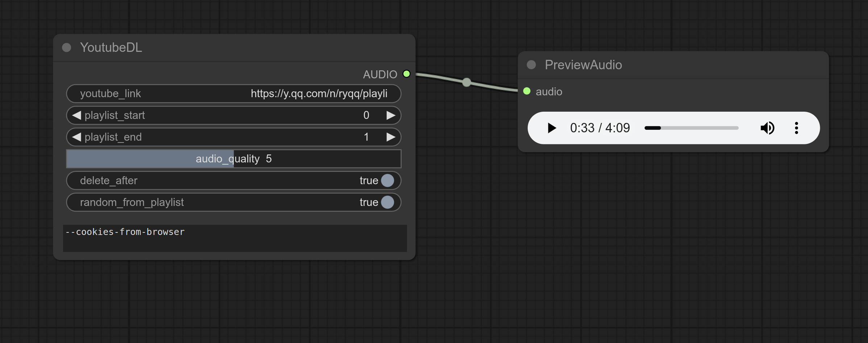Select the PreviewAudio node title
Viewport: 868px width, 343px height.
(x=583, y=65)
